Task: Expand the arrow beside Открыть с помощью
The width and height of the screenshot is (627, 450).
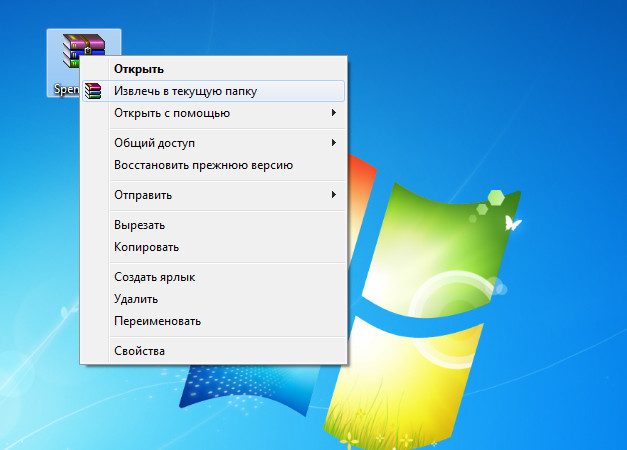Action: 333,113
